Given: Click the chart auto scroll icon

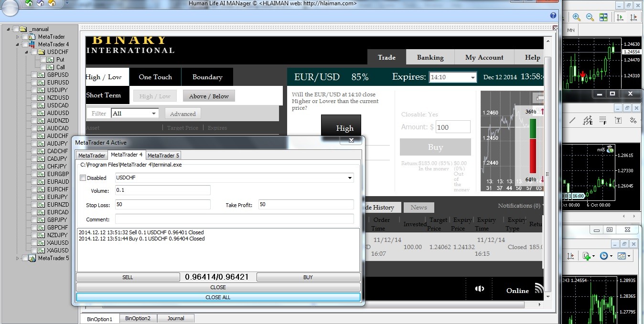Looking at the screenshot, I should (620, 17).
